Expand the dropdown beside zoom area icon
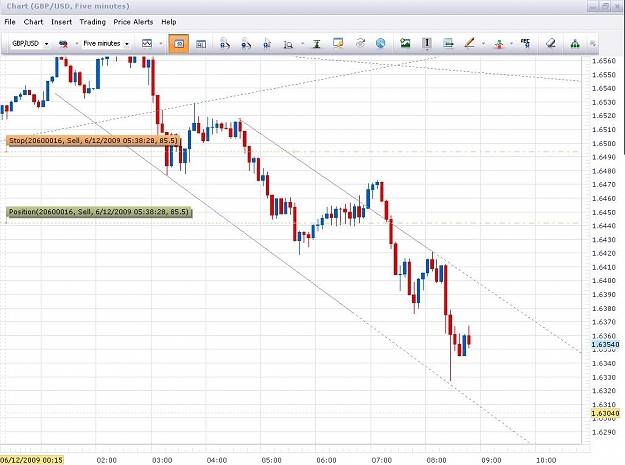The image size is (625, 465). [x=302, y=43]
